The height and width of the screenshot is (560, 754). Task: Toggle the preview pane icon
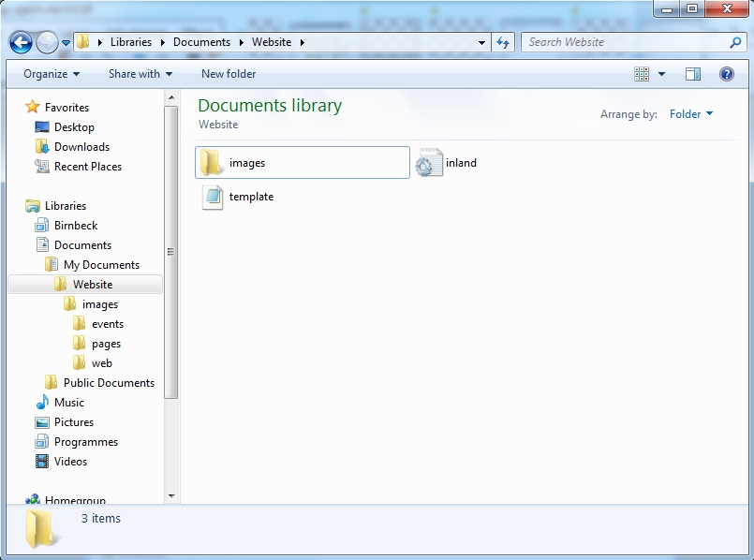pos(693,74)
